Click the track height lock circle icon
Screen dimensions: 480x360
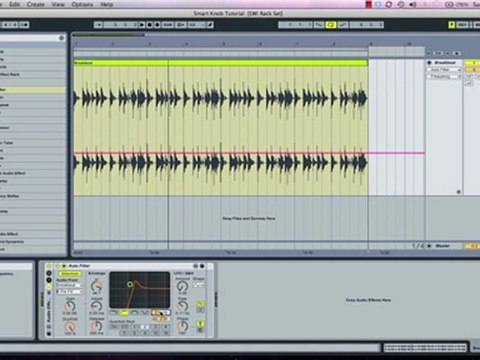point(459,192)
